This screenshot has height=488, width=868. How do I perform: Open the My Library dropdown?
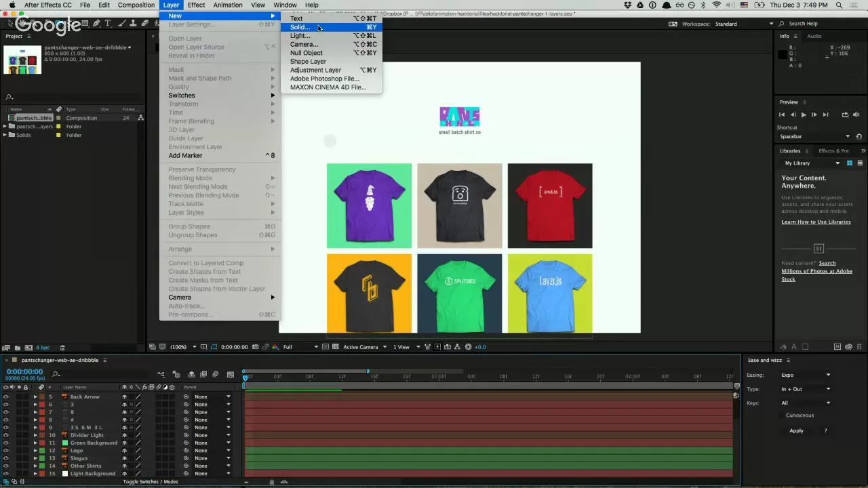(x=812, y=163)
